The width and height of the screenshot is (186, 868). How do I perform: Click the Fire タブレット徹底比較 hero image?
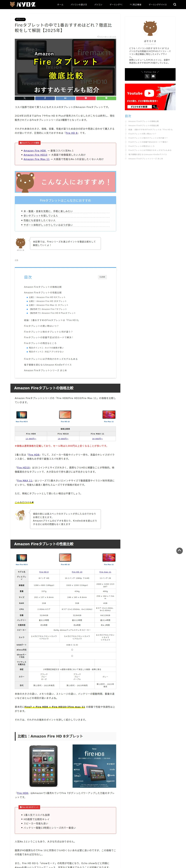coord(65,67)
